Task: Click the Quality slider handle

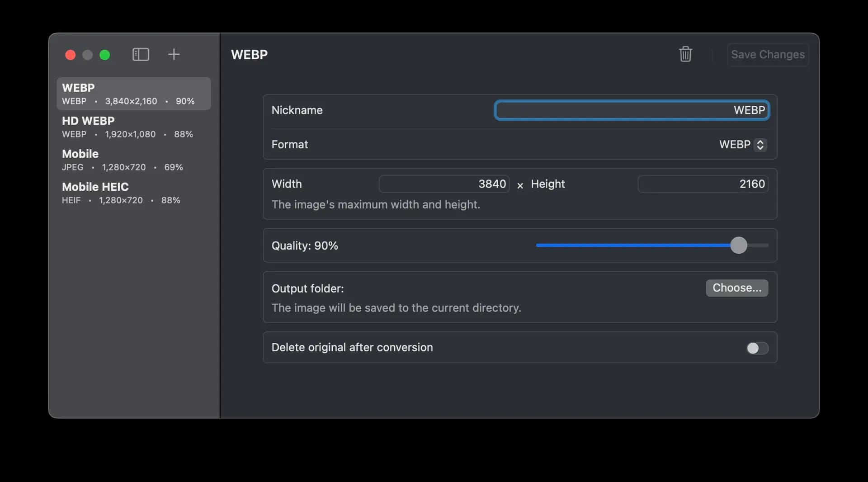Action: coord(739,246)
